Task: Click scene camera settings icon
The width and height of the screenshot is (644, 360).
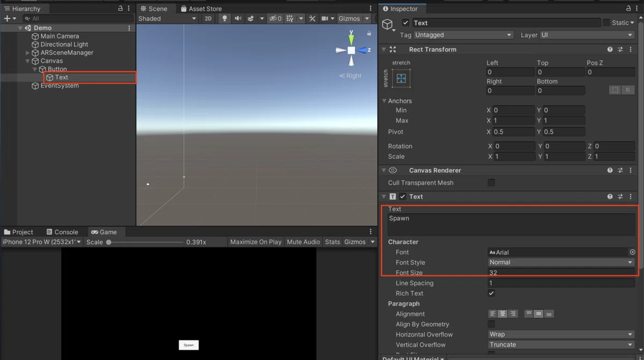Action: click(325, 18)
